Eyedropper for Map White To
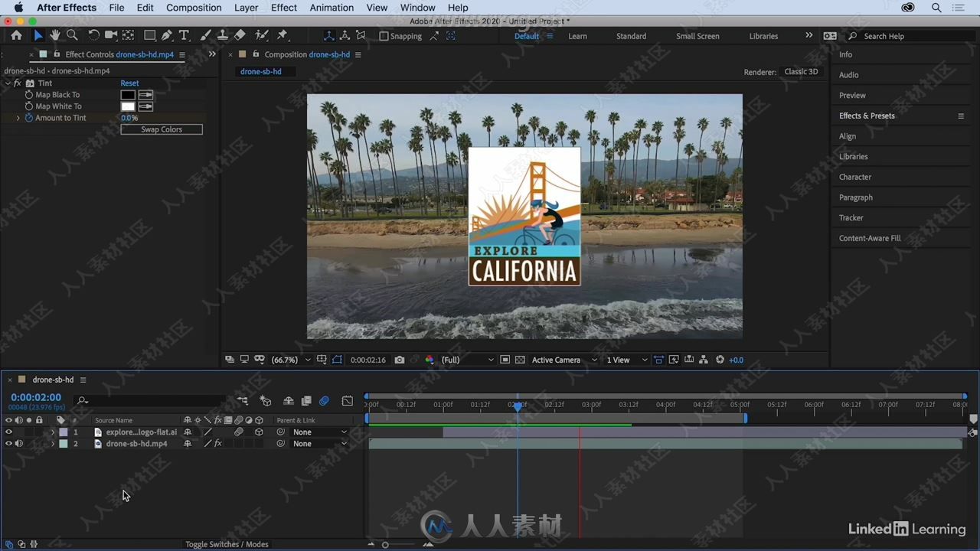The height and width of the screenshot is (551, 980). tap(145, 106)
